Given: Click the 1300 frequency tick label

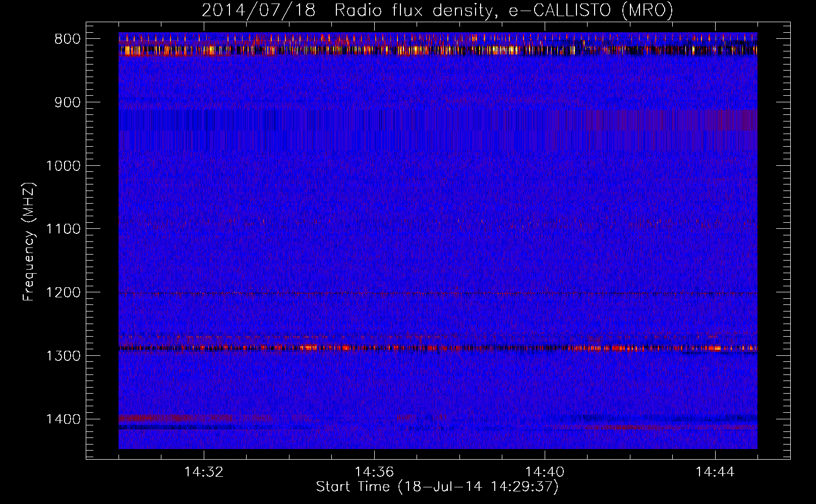Looking at the screenshot, I should (x=64, y=356).
